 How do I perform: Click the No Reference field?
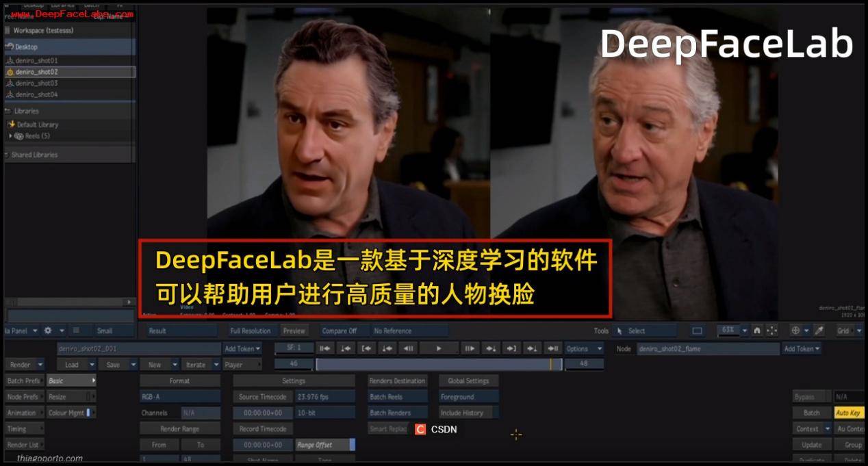[x=410, y=331]
